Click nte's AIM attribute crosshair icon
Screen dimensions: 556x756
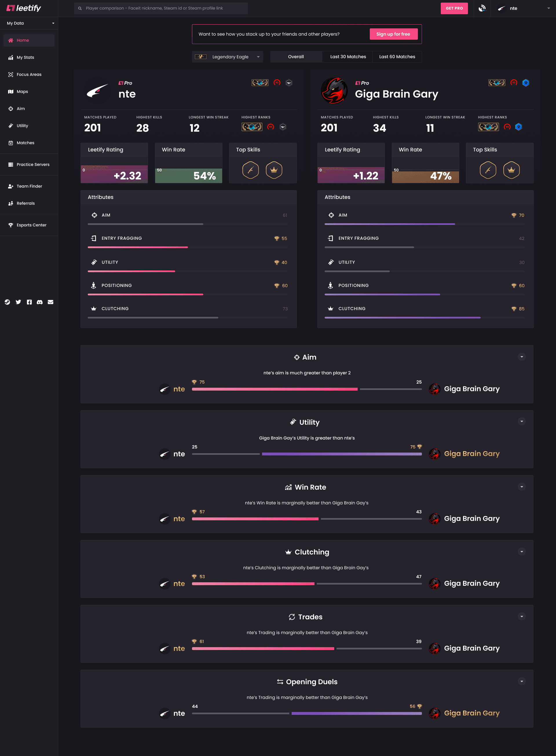click(94, 215)
